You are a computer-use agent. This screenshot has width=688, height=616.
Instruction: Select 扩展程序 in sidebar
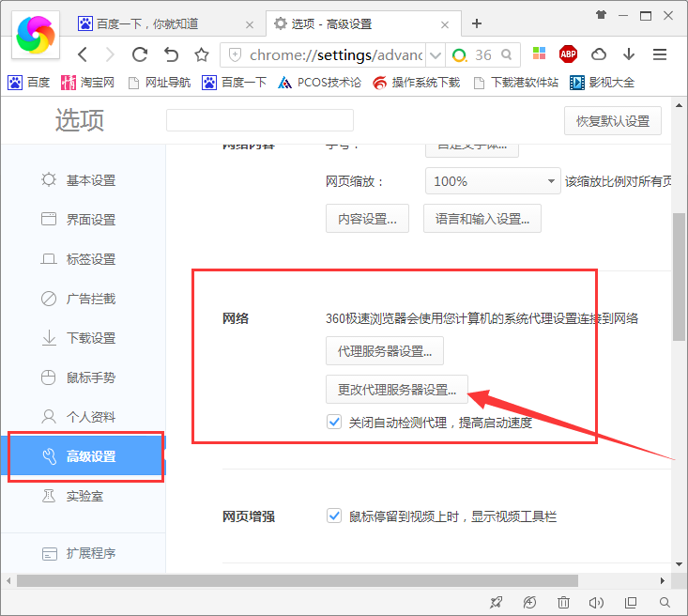click(x=84, y=553)
